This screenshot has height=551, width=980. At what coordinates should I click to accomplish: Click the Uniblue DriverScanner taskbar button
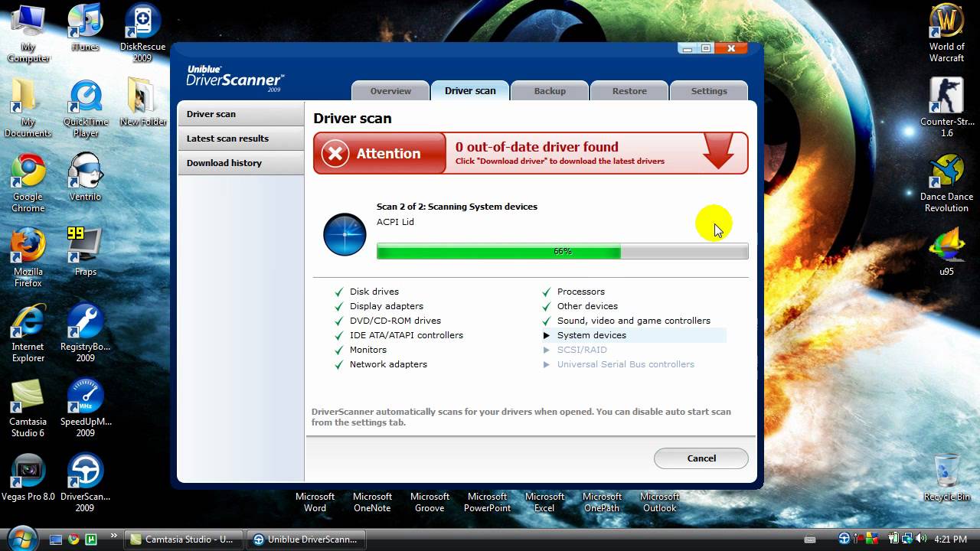pos(306,540)
